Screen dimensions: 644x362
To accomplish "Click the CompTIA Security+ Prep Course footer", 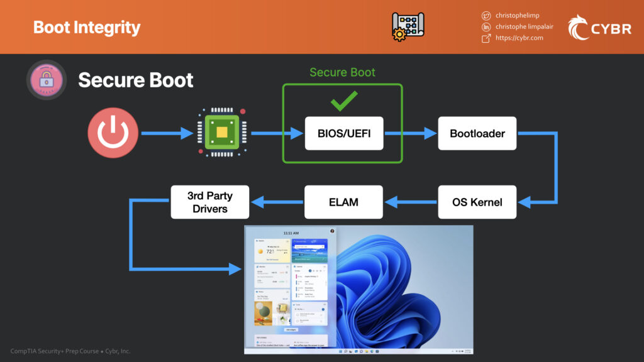I will pyautogui.click(x=70, y=351).
